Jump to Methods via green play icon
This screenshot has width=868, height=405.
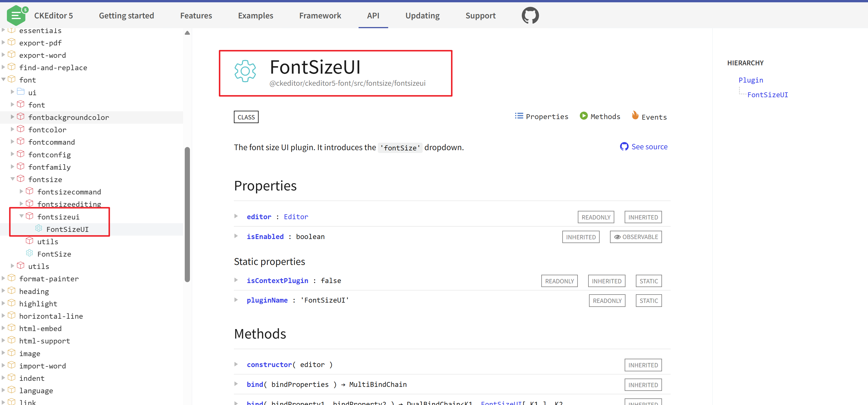583,116
